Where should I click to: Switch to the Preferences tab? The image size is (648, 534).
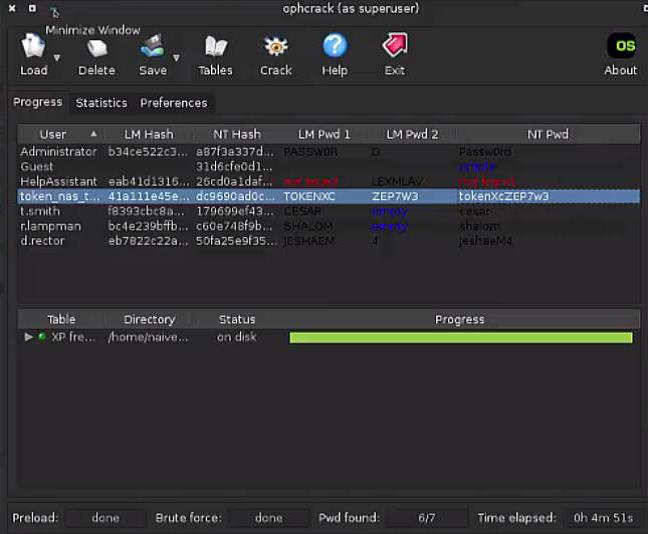coord(173,103)
